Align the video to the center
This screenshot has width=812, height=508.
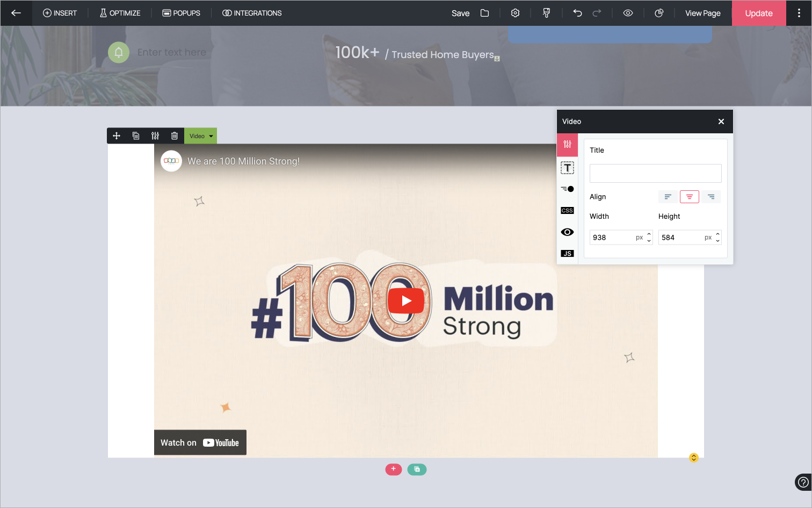[x=690, y=197]
